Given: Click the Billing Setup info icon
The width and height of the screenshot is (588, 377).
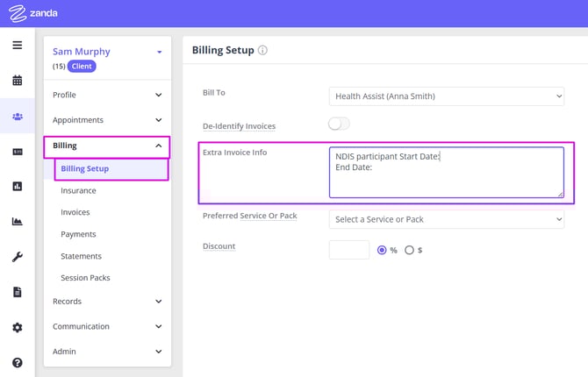Looking at the screenshot, I should pos(263,51).
